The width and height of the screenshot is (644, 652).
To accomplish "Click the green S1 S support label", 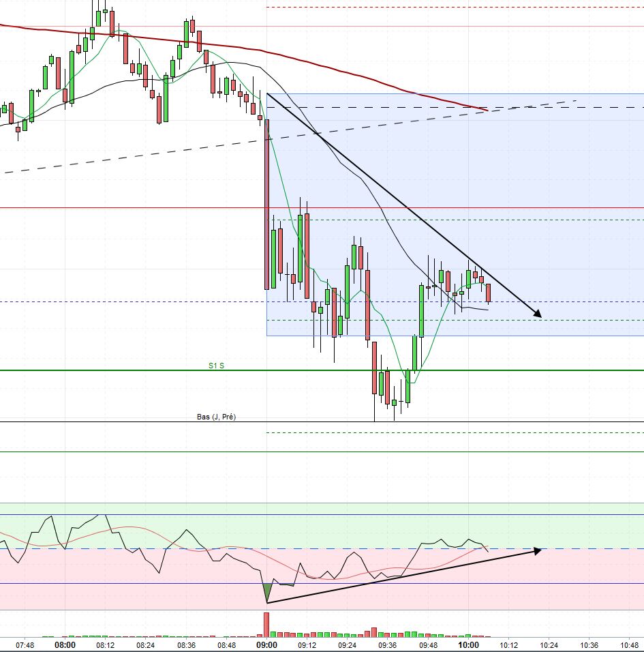I will pos(216,366).
